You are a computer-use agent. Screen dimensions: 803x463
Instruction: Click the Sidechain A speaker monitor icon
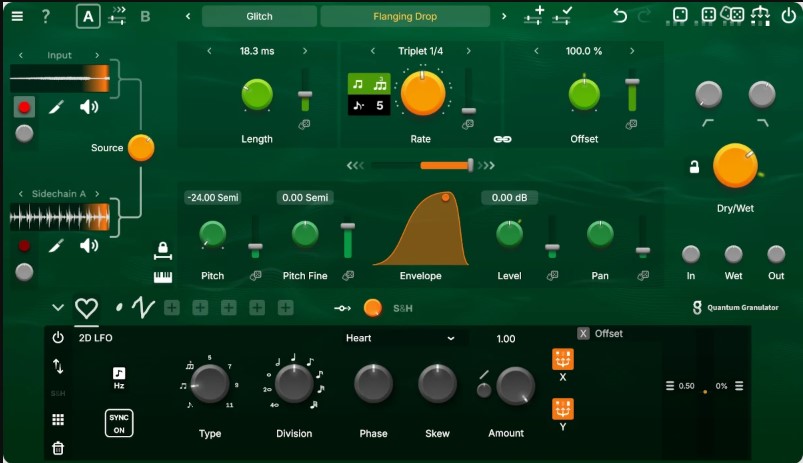(x=89, y=246)
